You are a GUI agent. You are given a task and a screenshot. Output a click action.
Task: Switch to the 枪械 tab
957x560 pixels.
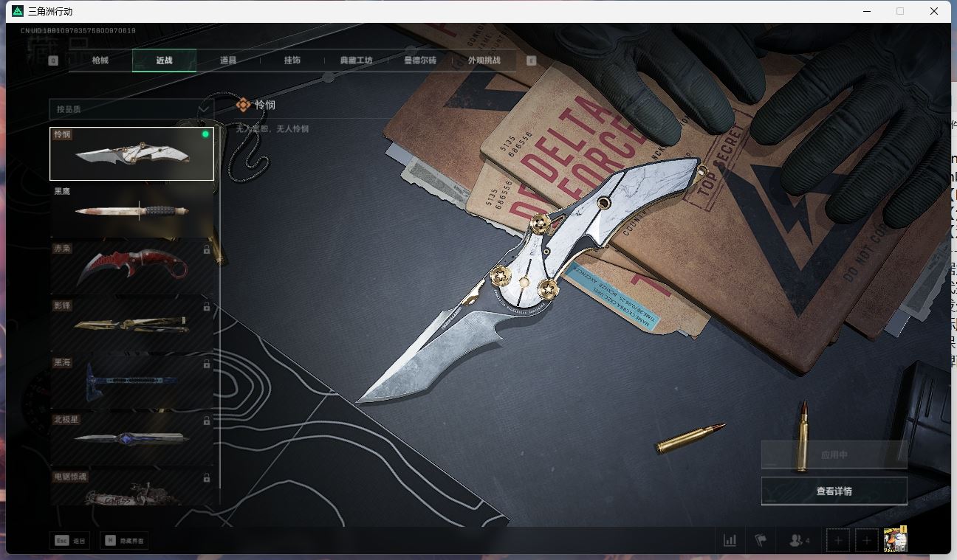[x=100, y=61]
